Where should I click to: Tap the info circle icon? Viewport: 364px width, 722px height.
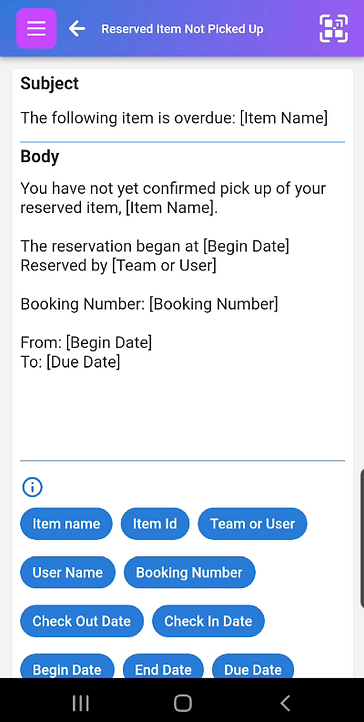(32, 487)
